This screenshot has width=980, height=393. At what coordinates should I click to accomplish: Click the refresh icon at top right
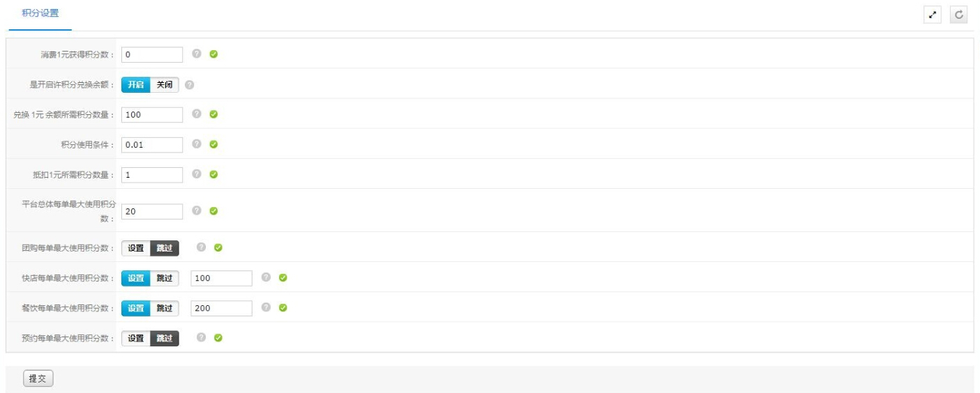point(959,15)
